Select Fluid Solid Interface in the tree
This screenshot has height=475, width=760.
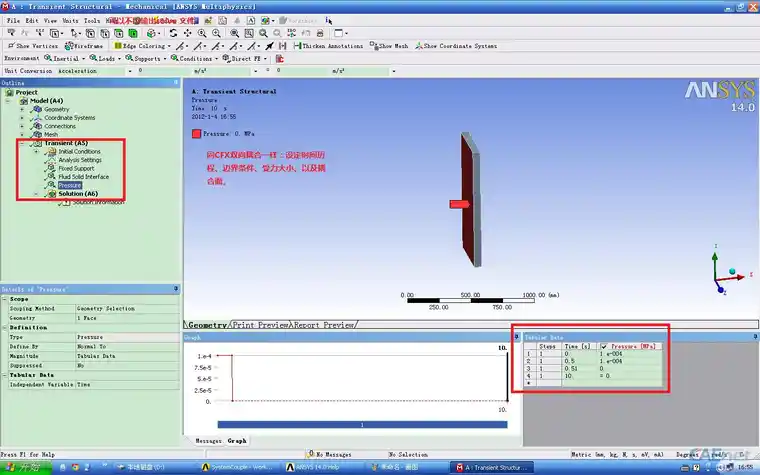click(x=83, y=176)
